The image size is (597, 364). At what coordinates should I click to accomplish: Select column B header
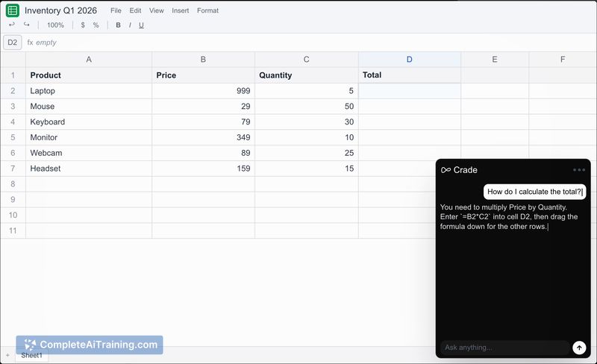(203, 60)
